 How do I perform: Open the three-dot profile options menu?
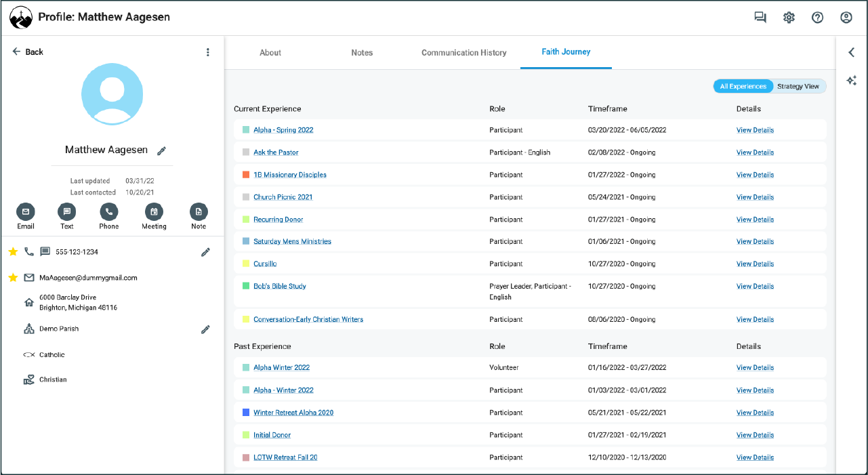(208, 52)
